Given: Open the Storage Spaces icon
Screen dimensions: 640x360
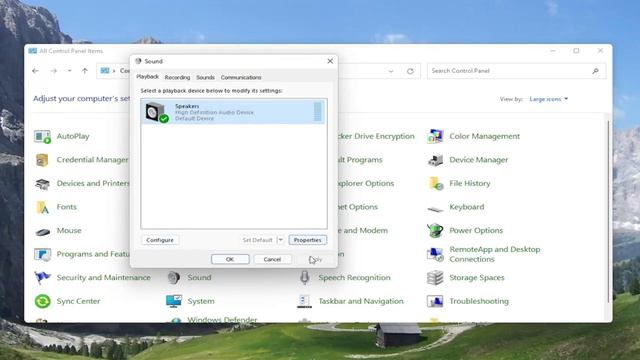Looking at the screenshot, I should (x=435, y=278).
